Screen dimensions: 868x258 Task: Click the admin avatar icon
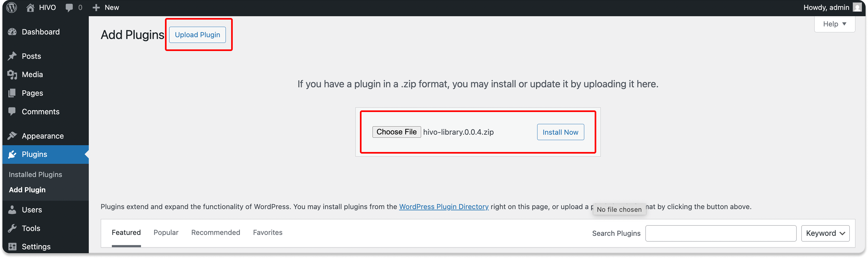[x=857, y=7]
